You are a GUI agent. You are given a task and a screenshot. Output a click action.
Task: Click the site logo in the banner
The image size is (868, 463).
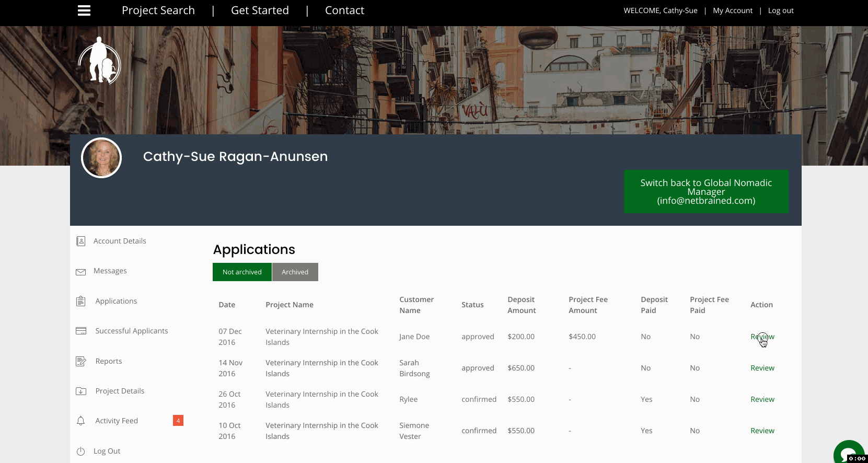tap(99, 61)
